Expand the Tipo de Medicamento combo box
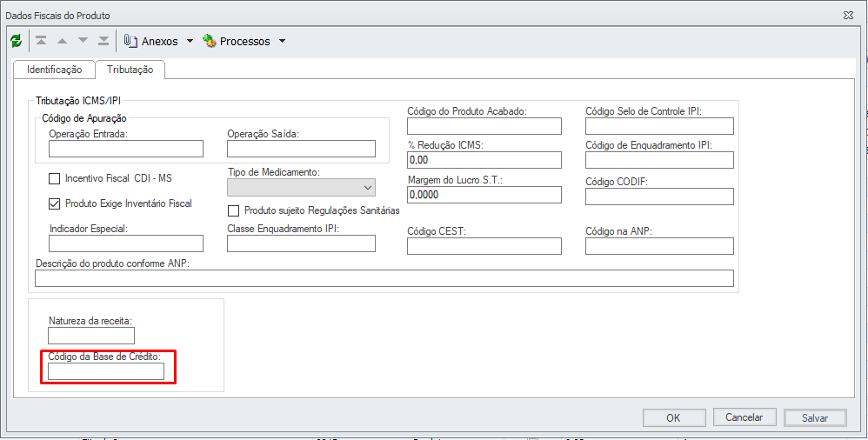Image resolution: width=868 pixels, height=440 pixels. (368, 188)
